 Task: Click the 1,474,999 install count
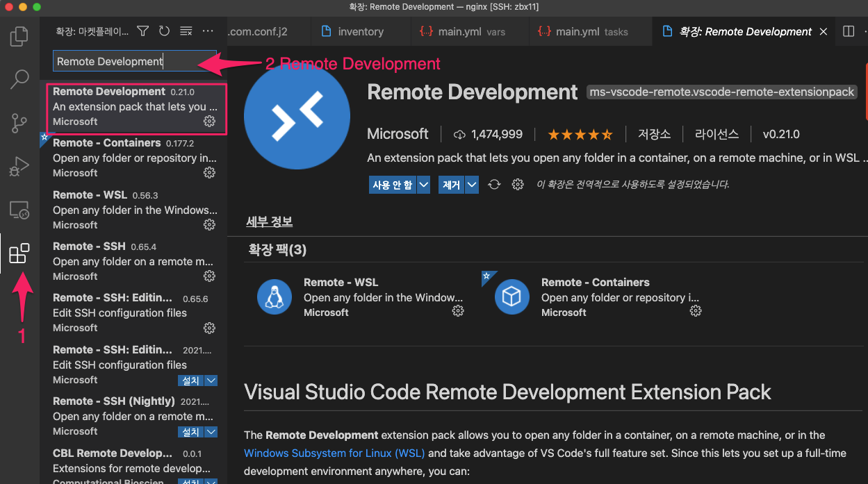tap(489, 134)
